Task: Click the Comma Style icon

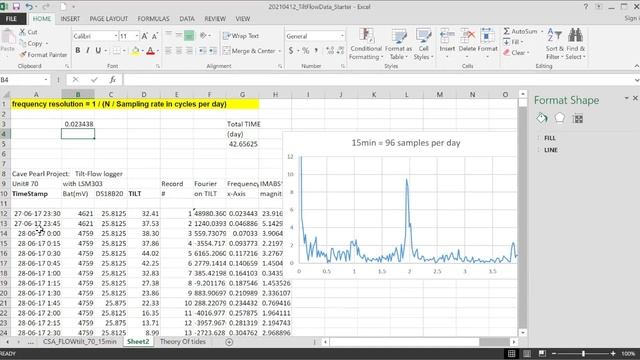Action: pos(316,51)
